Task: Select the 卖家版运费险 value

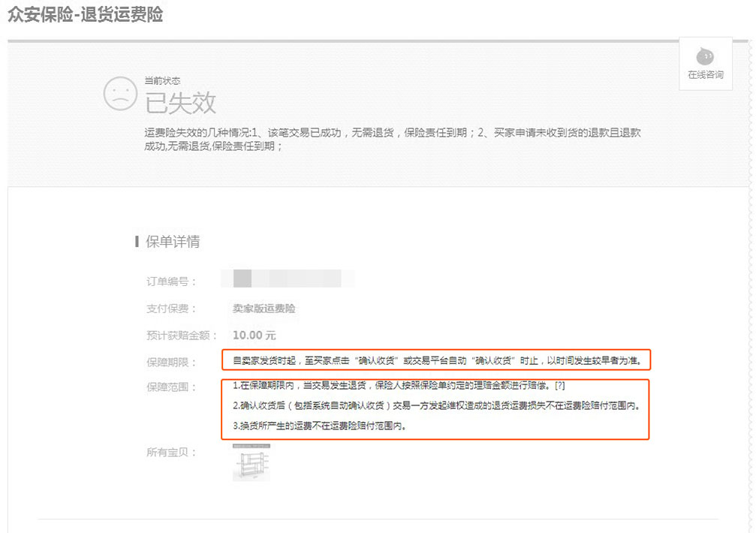Action: tap(264, 309)
